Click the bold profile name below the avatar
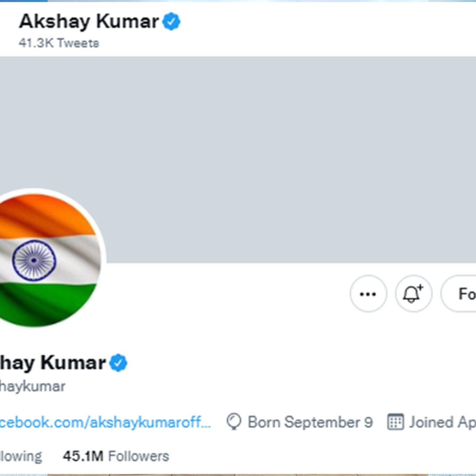The height and width of the screenshot is (476, 476). click(x=53, y=363)
